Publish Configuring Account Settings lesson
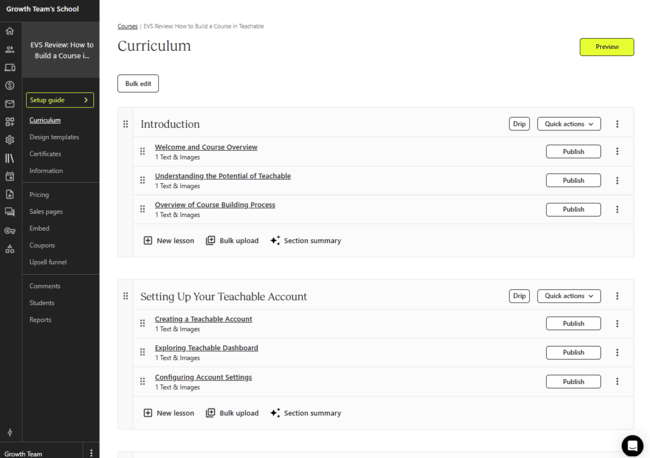 (573, 382)
